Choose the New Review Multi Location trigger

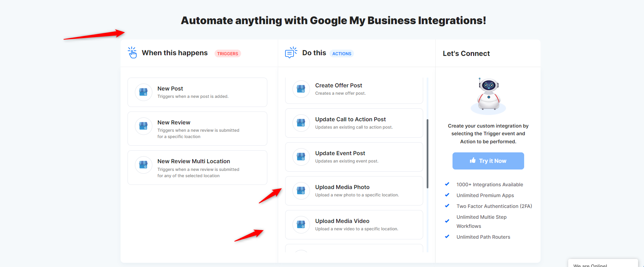click(194, 161)
